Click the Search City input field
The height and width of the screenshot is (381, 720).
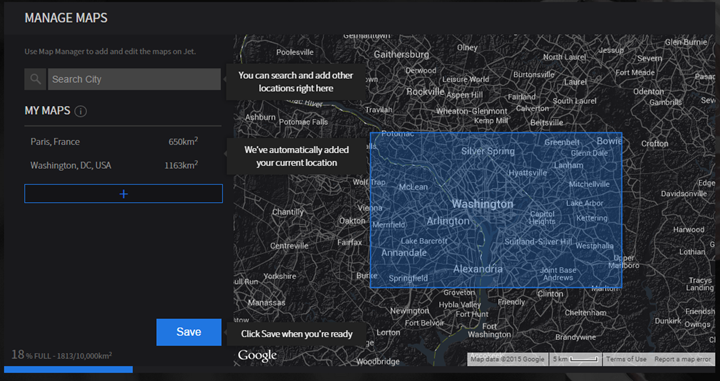[134, 79]
